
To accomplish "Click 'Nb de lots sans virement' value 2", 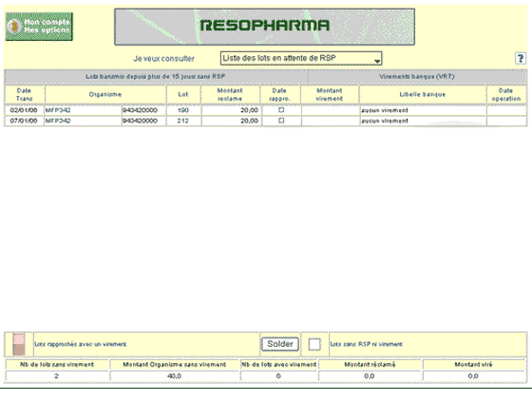I will (x=57, y=376).
